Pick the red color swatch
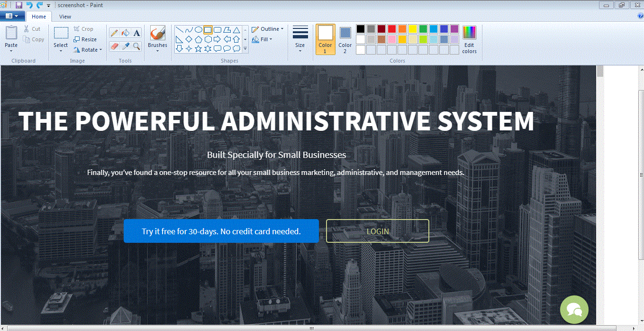Screen dimensions: 644x331 tap(392, 29)
